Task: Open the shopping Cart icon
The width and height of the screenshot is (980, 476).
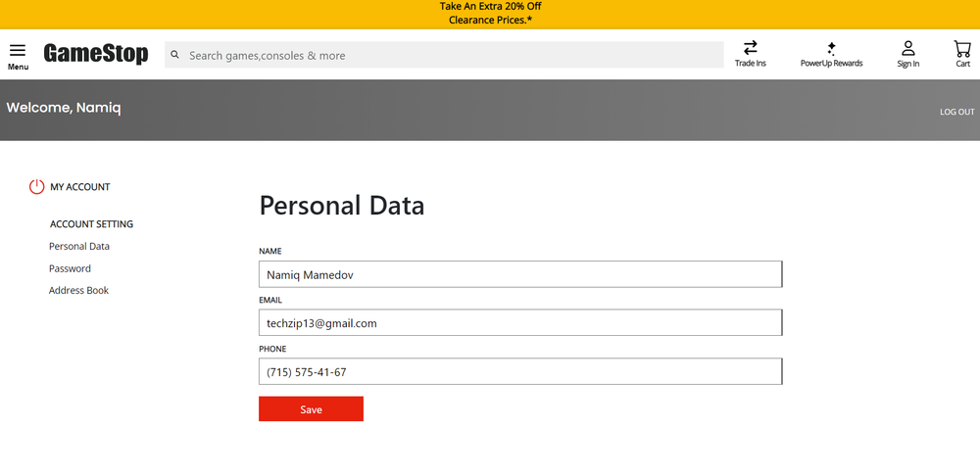Action: tap(962, 48)
